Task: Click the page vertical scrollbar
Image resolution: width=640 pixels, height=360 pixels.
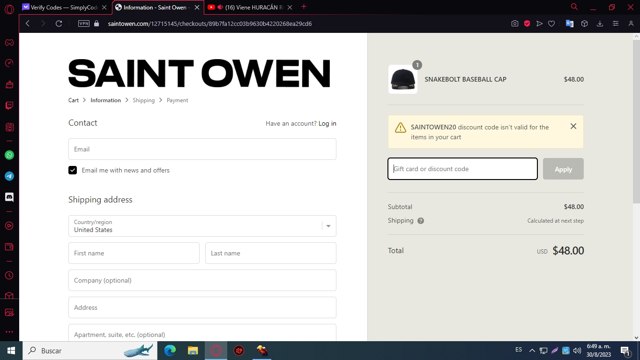Action: coord(636,122)
